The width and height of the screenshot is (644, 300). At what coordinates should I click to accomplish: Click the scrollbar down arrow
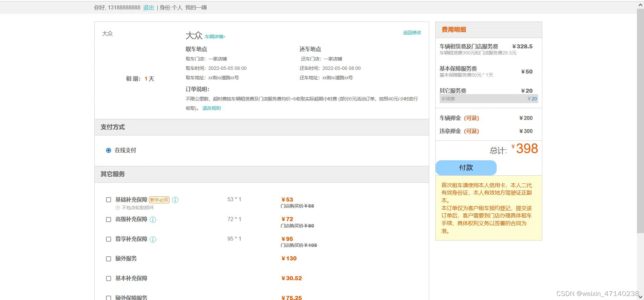(x=640, y=296)
